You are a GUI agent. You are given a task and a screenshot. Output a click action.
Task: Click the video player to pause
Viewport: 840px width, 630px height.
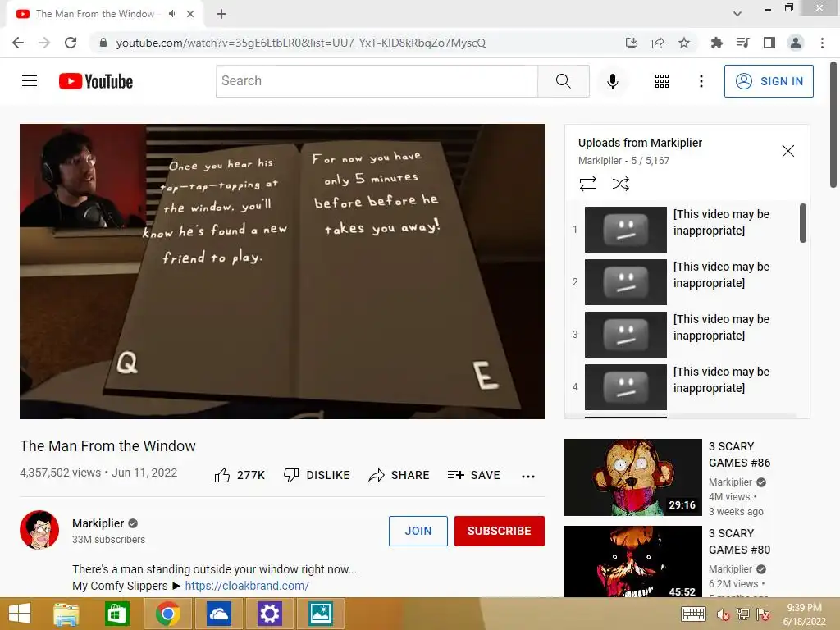tap(282, 272)
